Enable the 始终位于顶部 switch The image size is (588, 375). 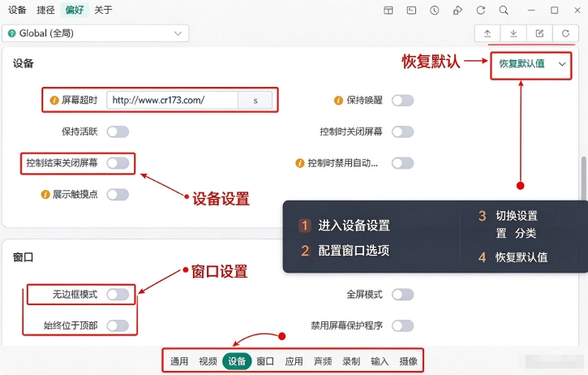tap(118, 325)
